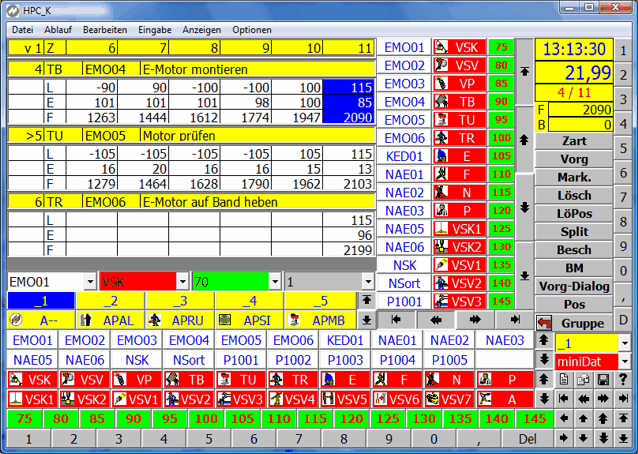Open the EMO01 combo box dropdown
638x454 pixels.
pyautogui.click(x=90, y=282)
